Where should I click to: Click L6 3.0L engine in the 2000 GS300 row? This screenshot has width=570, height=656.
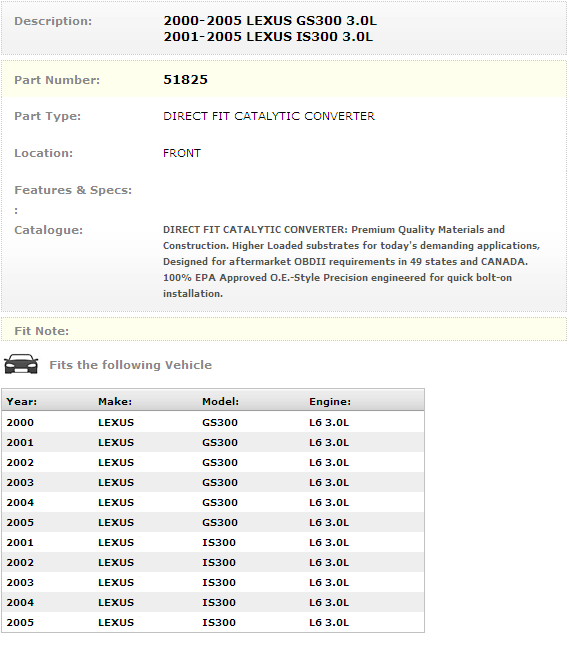coord(329,423)
